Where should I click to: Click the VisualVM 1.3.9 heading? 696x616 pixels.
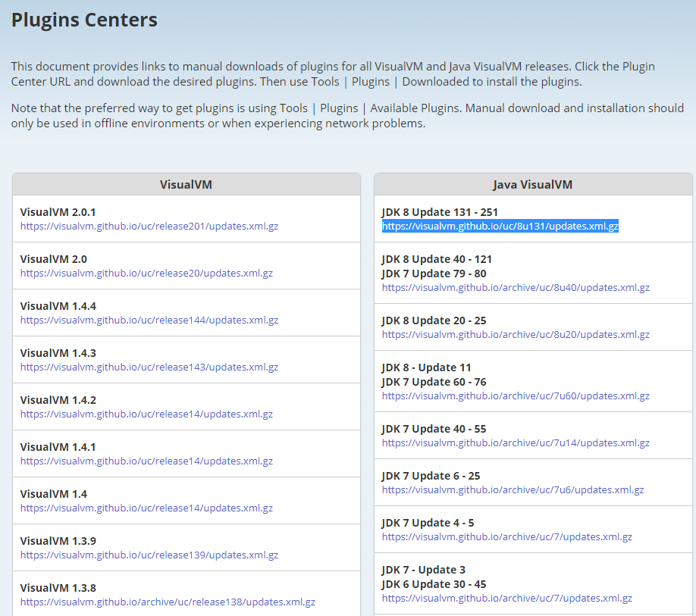coord(58,542)
